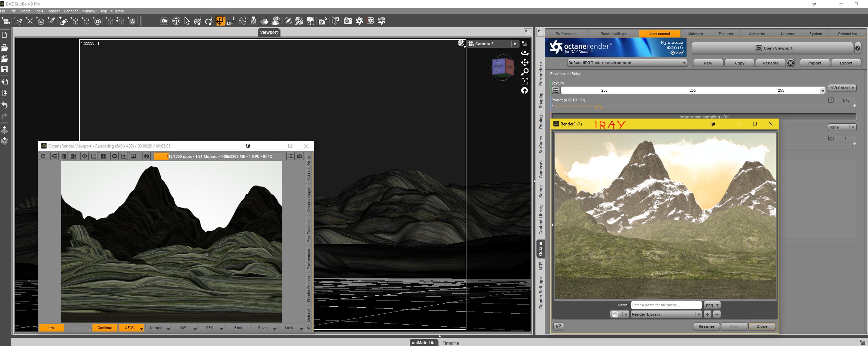Switch to the OctaneLive tab
Screen dimensions: 868x346
[x=847, y=34]
